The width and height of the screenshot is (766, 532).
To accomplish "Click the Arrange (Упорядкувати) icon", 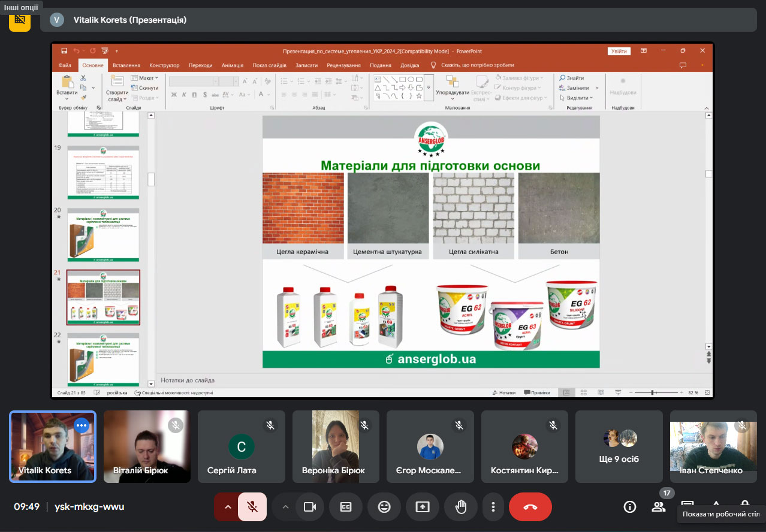I will click(x=453, y=81).
